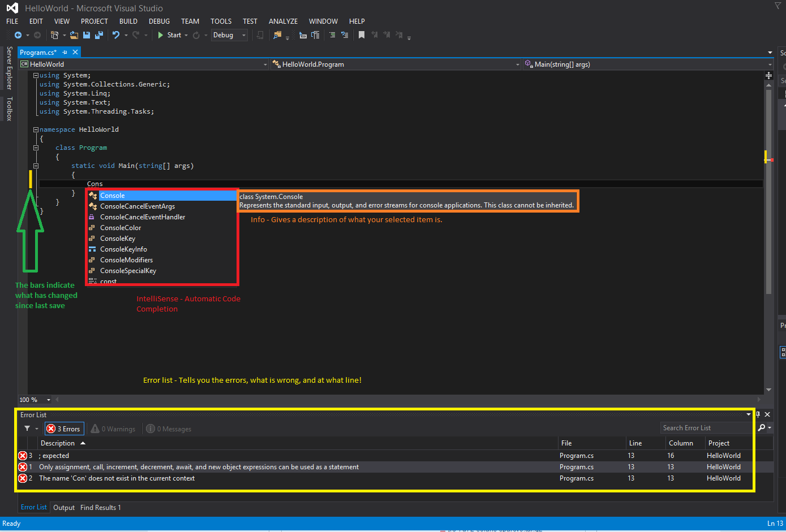786x532 pixels.
Task: Toggle a bookmark with the Bookmark icon
Action: click(x=362, y=35)
